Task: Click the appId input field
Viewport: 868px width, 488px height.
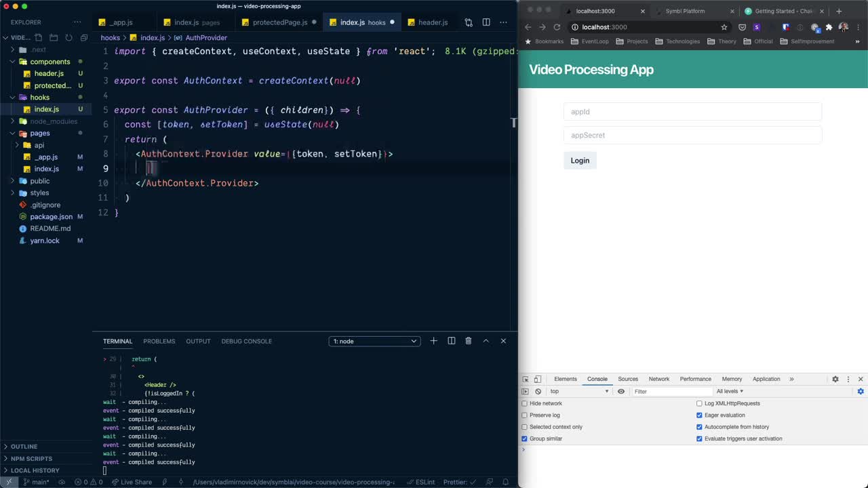Action: coord(692,112)
